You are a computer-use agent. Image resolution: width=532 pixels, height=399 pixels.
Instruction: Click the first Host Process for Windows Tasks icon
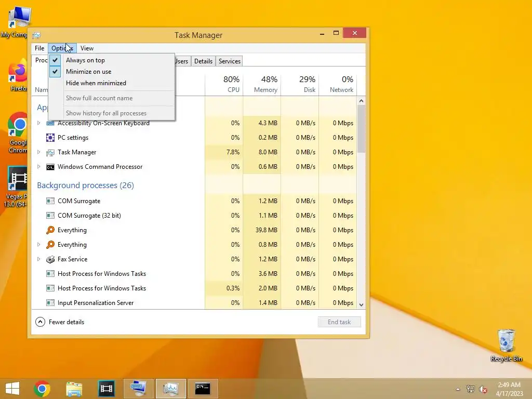pyautogui.click(x=50, y=273)
